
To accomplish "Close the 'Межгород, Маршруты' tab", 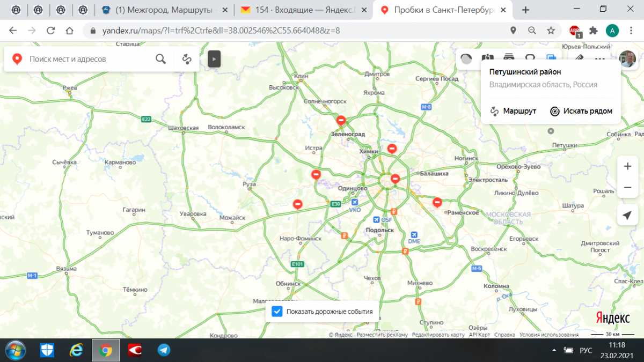I will (224, 10).
